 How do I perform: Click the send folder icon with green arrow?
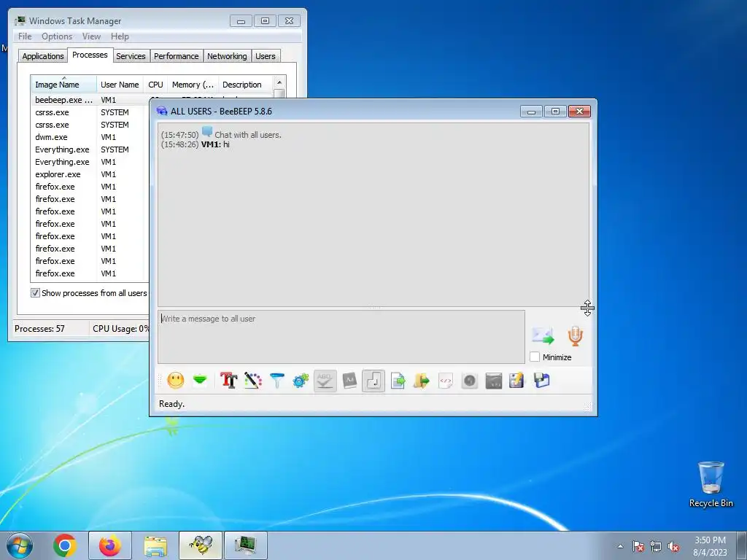tap(421, 381)
